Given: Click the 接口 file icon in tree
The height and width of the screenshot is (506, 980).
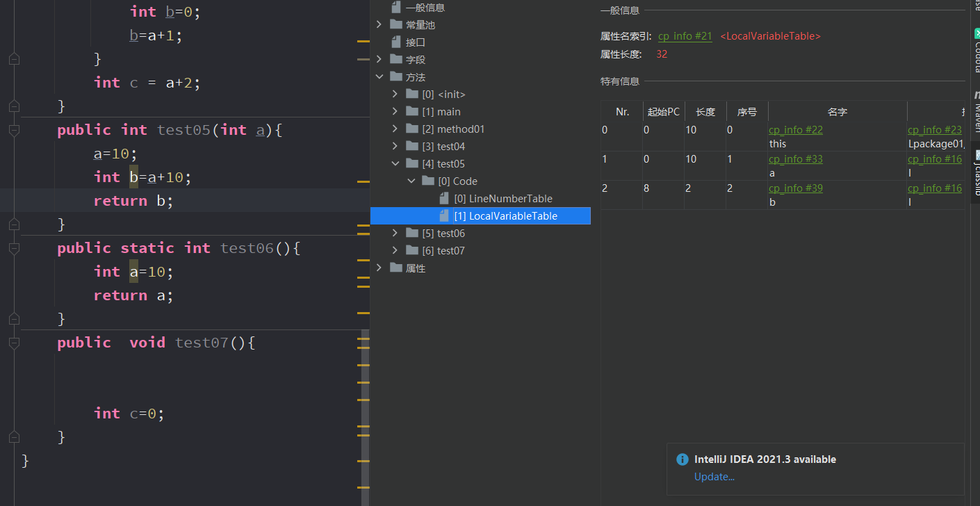Looking at the screenshot, I should [x=396, y=42].
